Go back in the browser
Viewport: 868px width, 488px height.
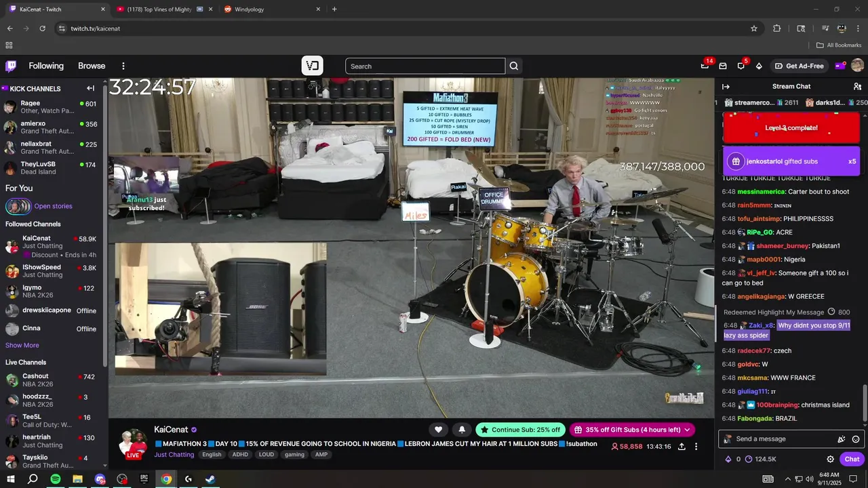click(9, 28)
